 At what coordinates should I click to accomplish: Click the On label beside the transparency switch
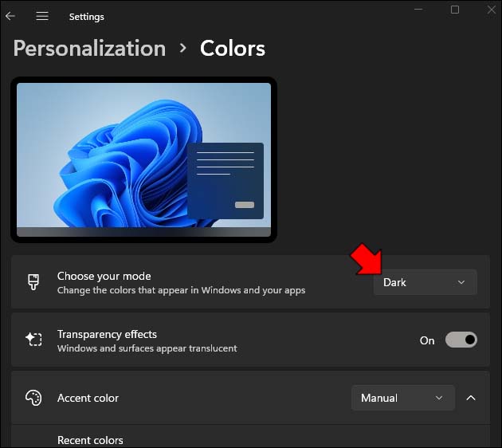[427, 340]
